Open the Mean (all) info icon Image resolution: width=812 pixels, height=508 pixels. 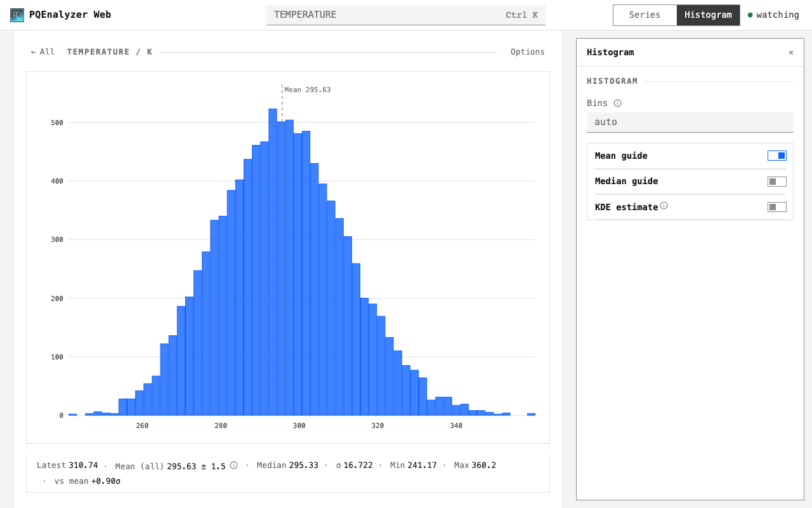click(x=233, y=465)
